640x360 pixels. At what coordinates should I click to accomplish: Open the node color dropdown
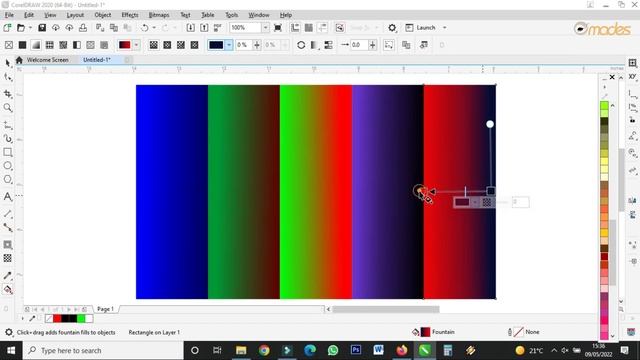[x=229, y=45]
